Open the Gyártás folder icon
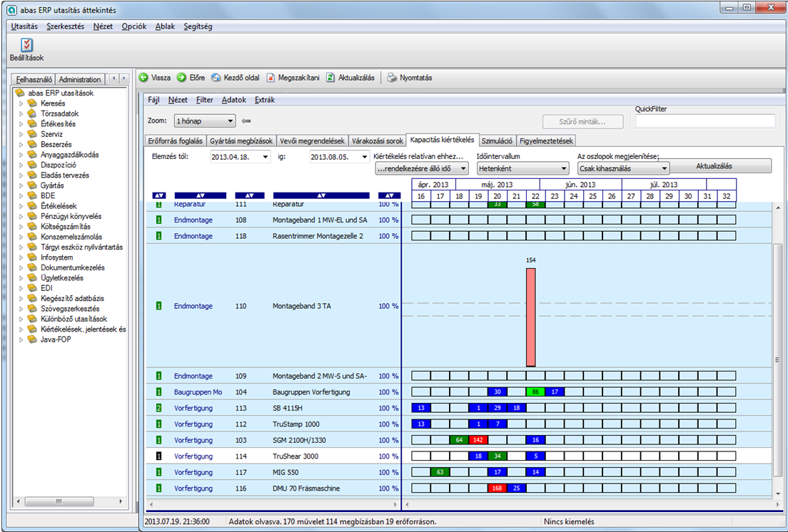Screen dimensions: 788x532 (32, 185)
